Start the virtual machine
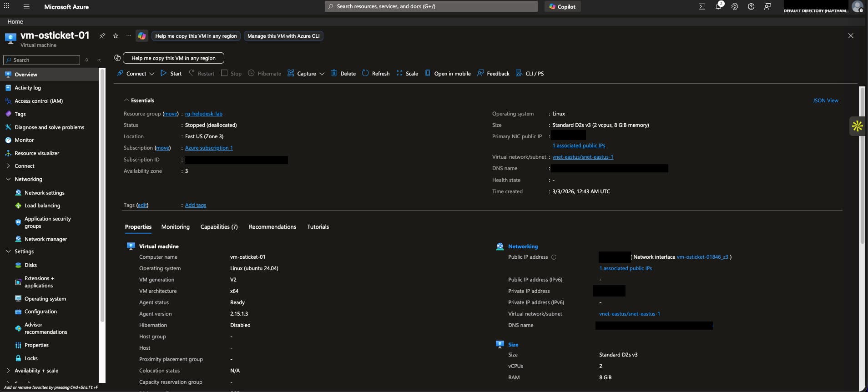The height and width of the screenshot is (392, 868). coord(171,73)
